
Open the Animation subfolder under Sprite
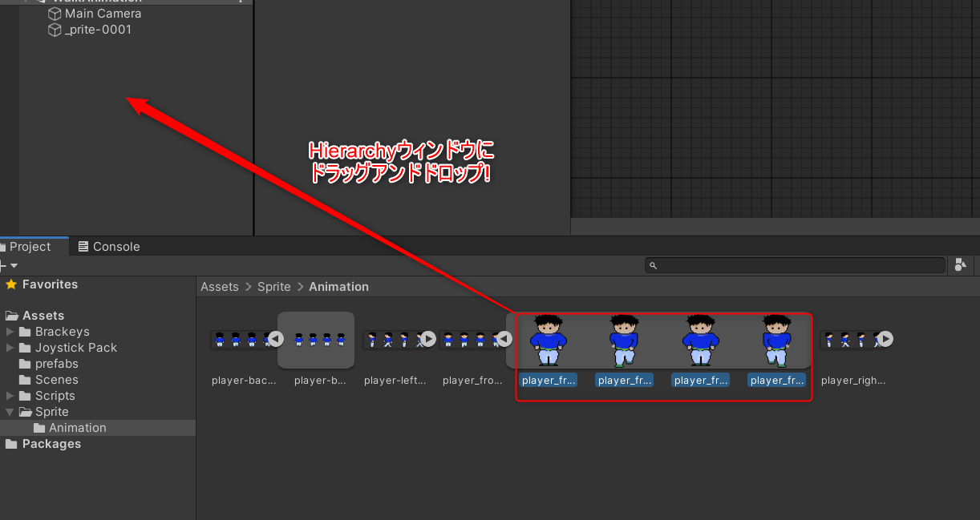pos(77,427)
